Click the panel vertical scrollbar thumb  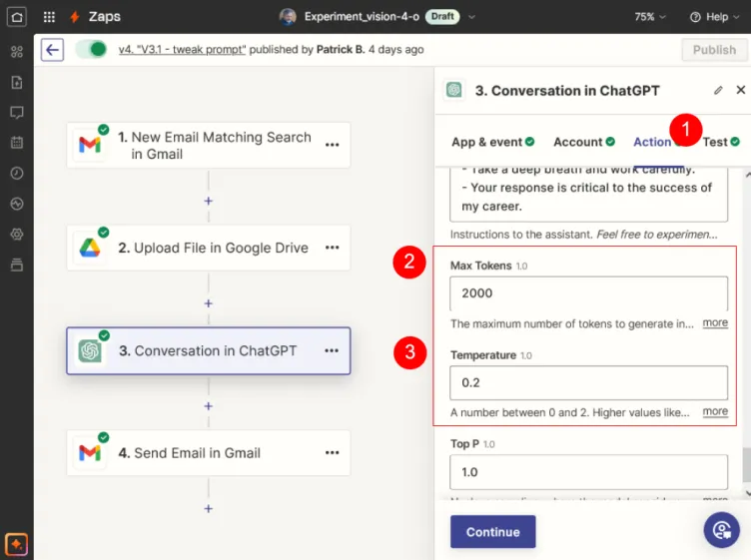746,465
